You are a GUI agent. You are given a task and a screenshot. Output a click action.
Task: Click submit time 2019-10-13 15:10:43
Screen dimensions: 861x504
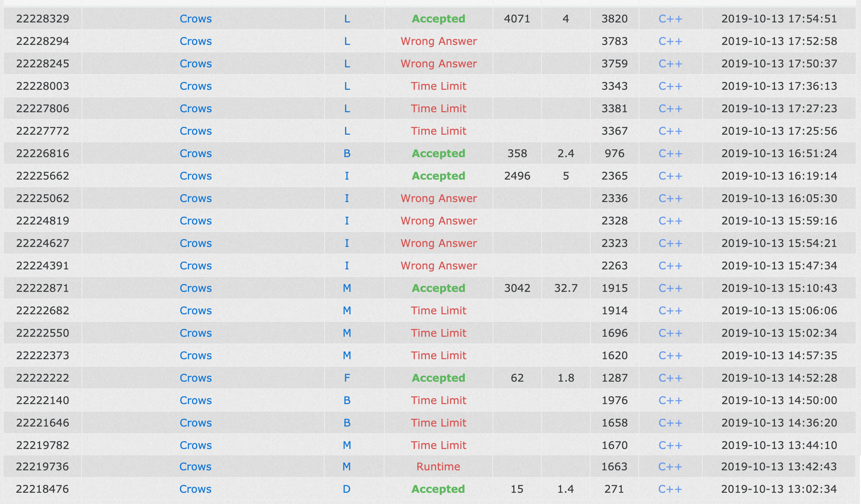tap(779, 288)
